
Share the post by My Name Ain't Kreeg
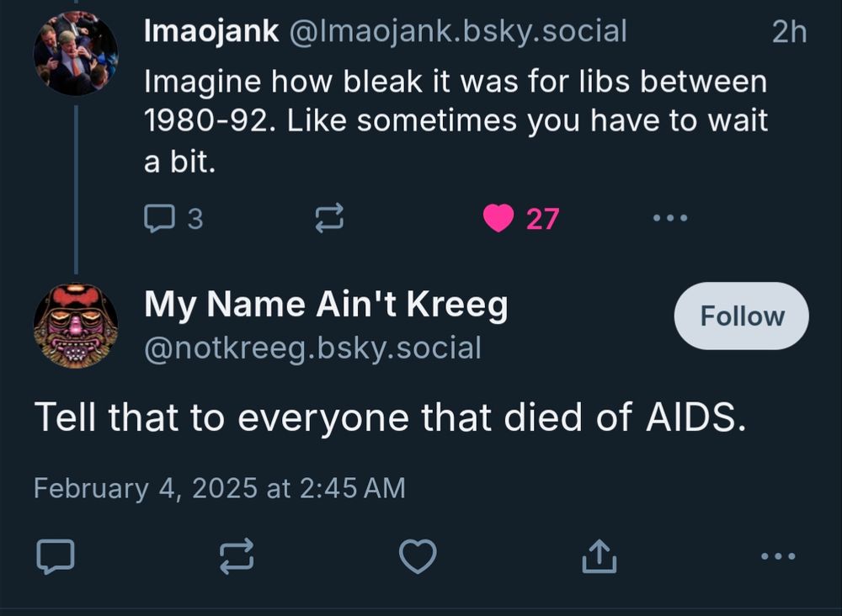point(600,556)
